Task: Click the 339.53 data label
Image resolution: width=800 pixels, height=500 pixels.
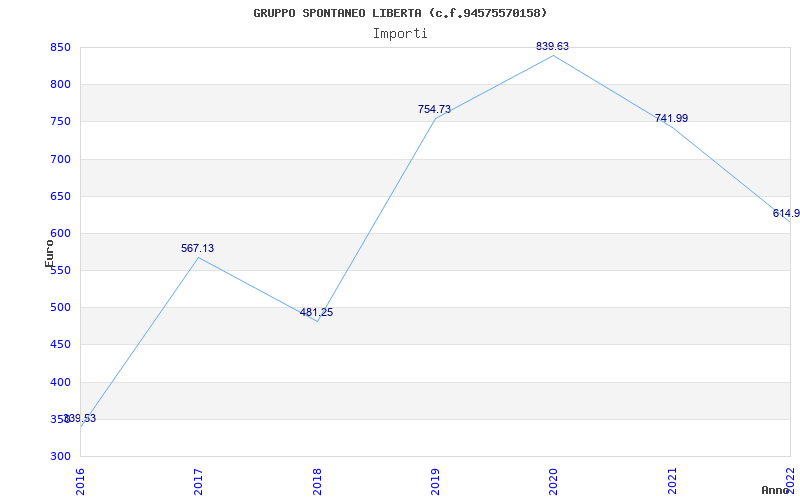Action: [x=80, y=418]
